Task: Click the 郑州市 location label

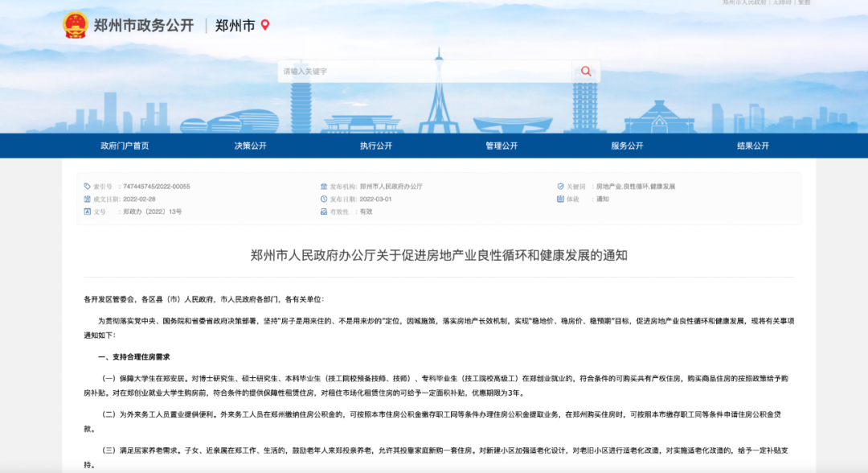Action: click(235, 26)
